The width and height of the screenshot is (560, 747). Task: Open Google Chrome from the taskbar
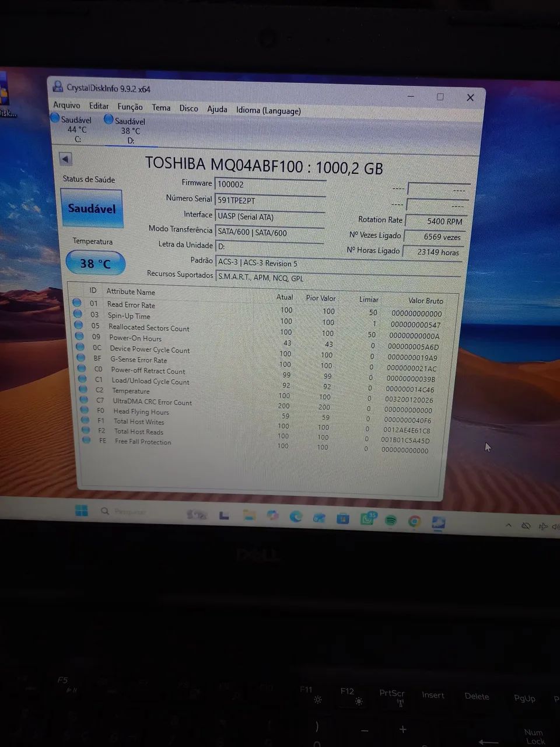click(414, 521)
